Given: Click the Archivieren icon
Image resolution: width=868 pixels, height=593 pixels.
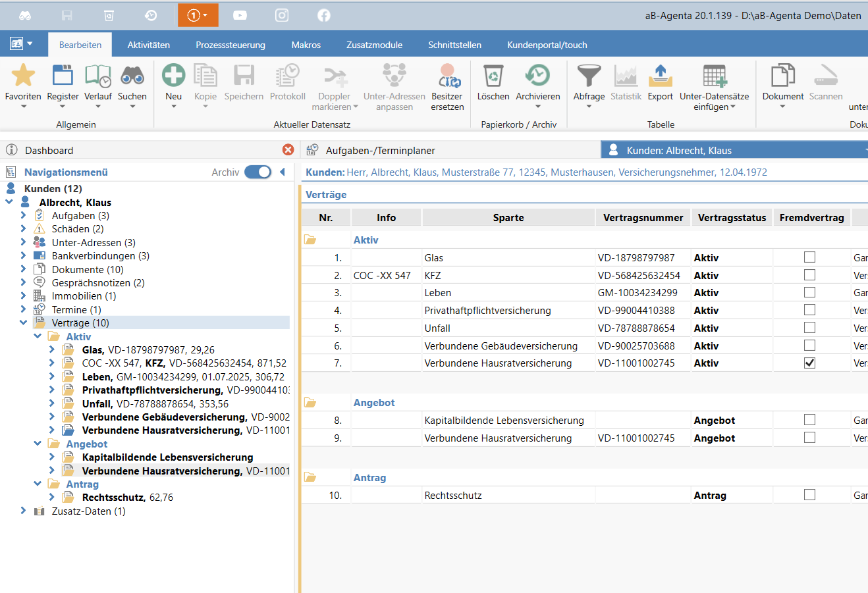Looking at the screenshot, I should (537, 76).
